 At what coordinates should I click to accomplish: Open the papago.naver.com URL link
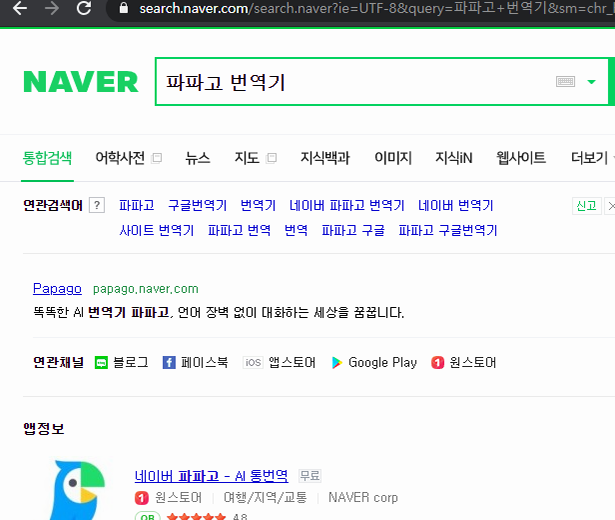[146, 289]
